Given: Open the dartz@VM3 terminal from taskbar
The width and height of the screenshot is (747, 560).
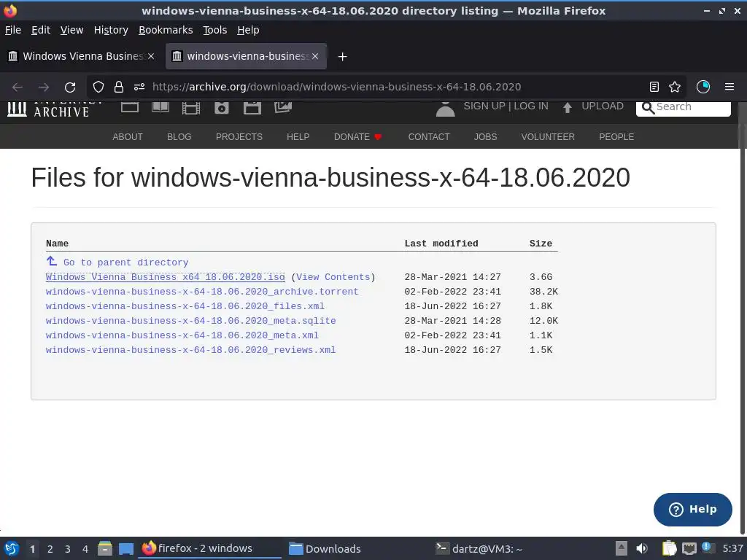Looking at the screenshot, I should click(x=479, y=548).
